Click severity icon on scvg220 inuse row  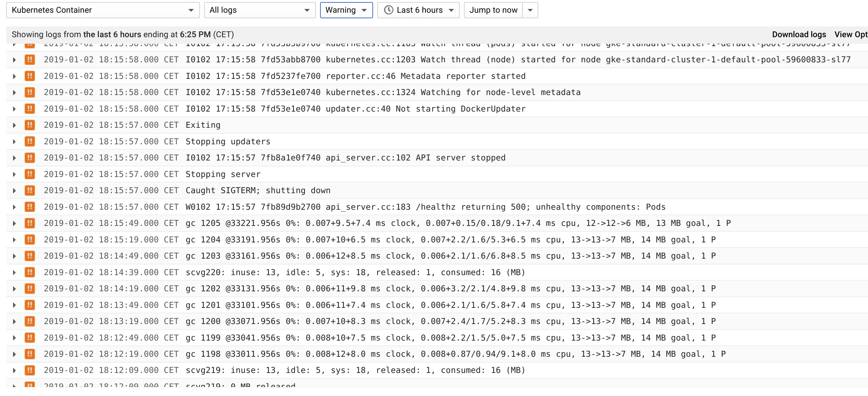pos(30,272)
